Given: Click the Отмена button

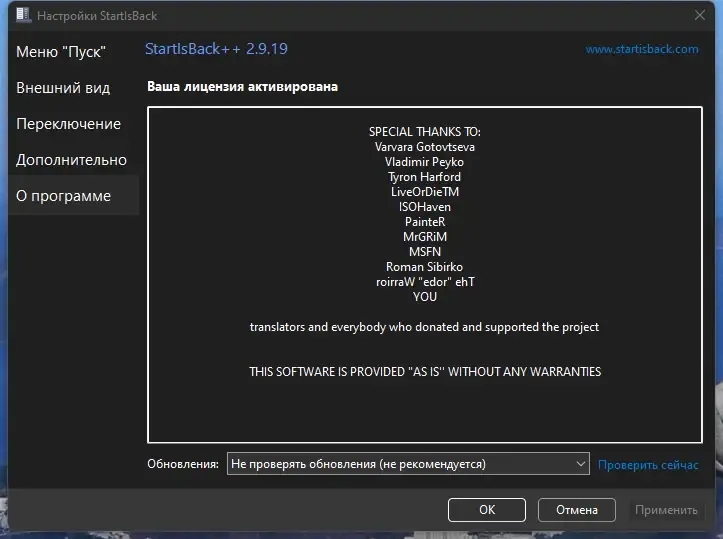Looking at the screenshot, I should 577,510.
